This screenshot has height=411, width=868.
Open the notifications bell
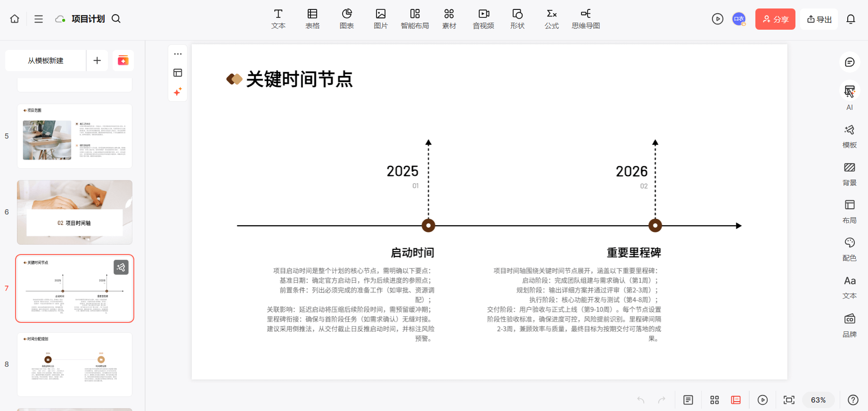pyautogui.click(x=851, y=19)
